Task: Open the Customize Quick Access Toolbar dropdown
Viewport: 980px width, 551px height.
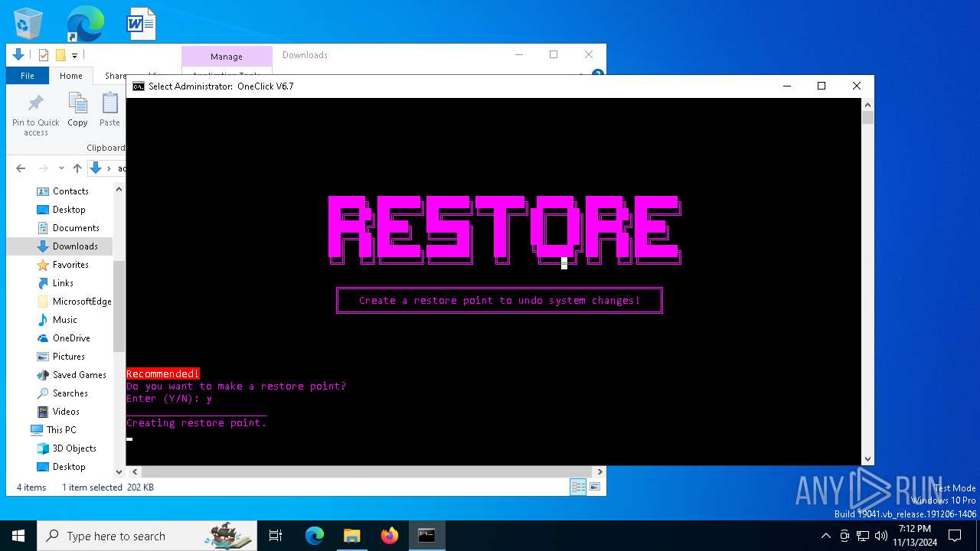Action: pyautogui.click(x=74, y=55)
